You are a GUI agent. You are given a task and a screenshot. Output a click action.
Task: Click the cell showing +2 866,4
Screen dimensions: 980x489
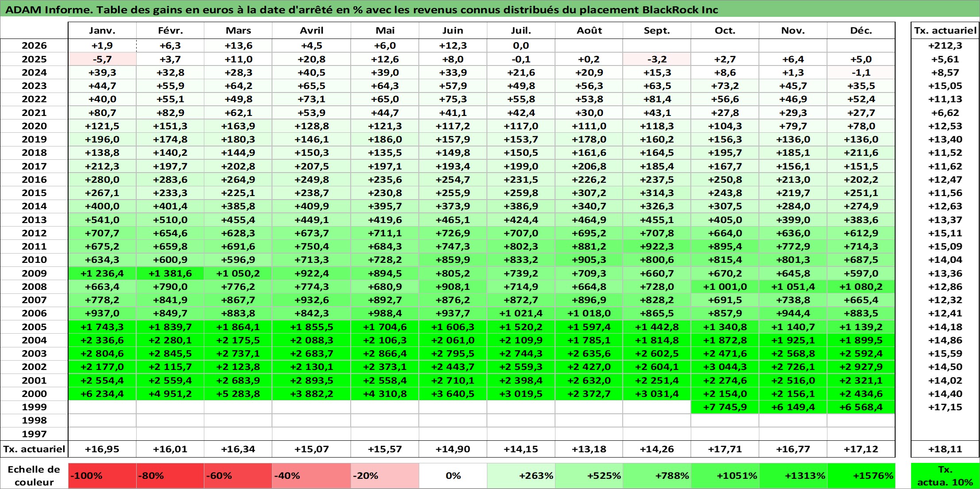tap(385, 354)
